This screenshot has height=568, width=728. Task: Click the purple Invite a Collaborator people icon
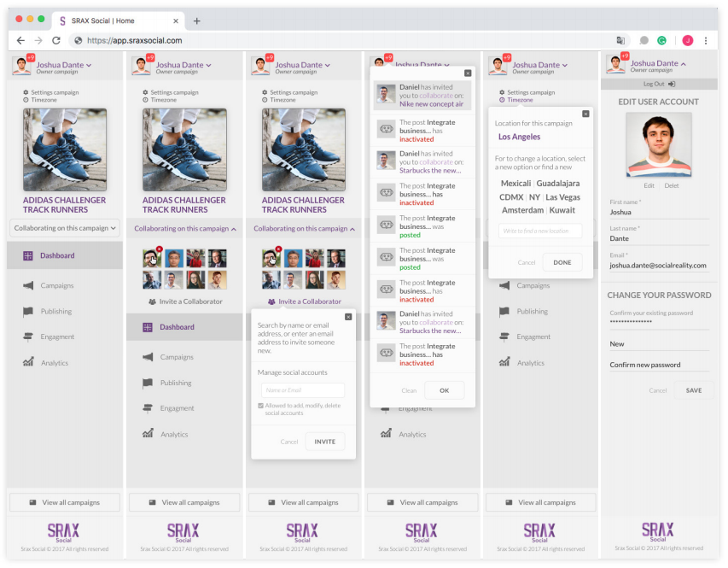pyautogui.click(x=271, y=302)
